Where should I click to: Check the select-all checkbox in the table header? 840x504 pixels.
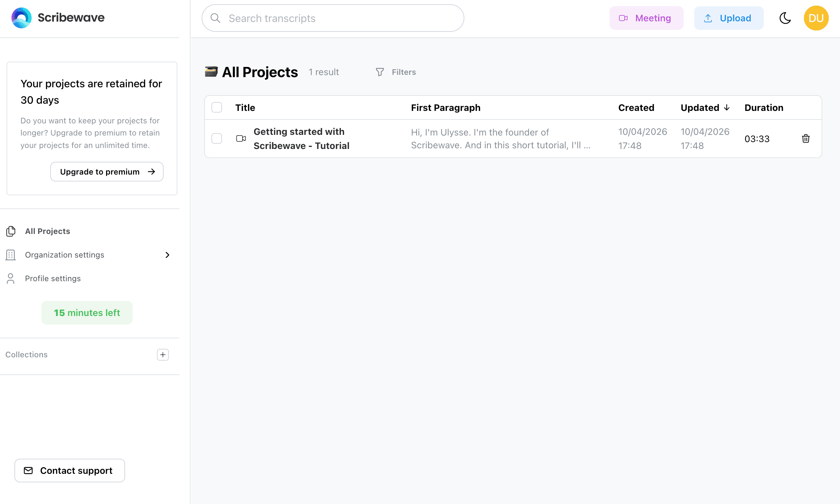[216, 107]
